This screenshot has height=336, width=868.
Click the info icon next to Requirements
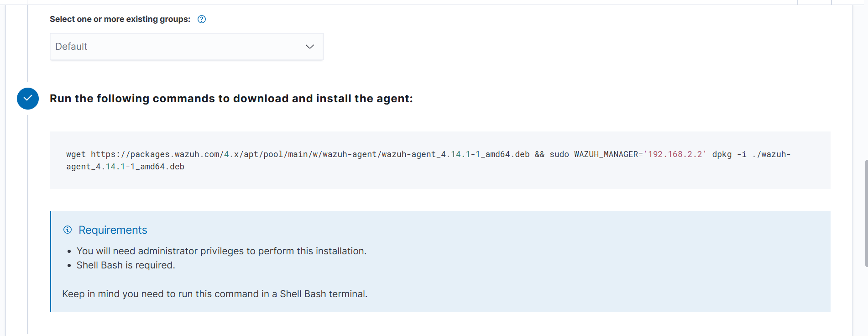coord(68,230)
